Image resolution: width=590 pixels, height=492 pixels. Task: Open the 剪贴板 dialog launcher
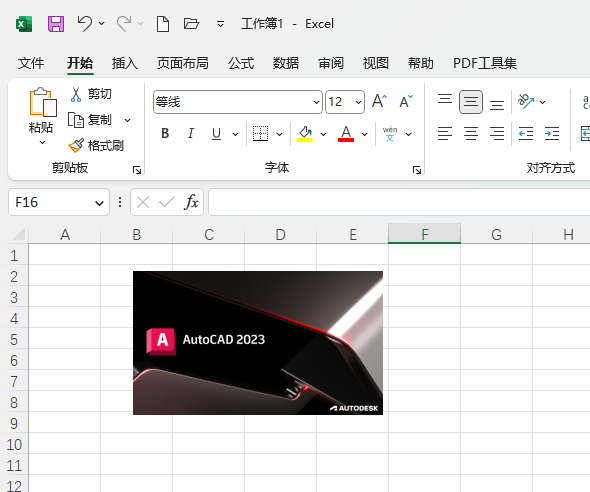tap(137, 170)
